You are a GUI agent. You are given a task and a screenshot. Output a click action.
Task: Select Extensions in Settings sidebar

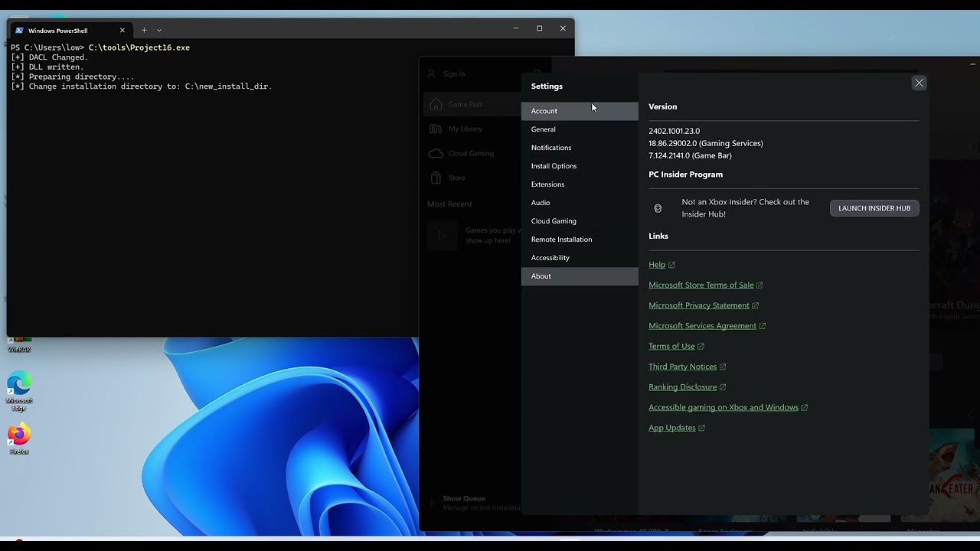[580, 184]
